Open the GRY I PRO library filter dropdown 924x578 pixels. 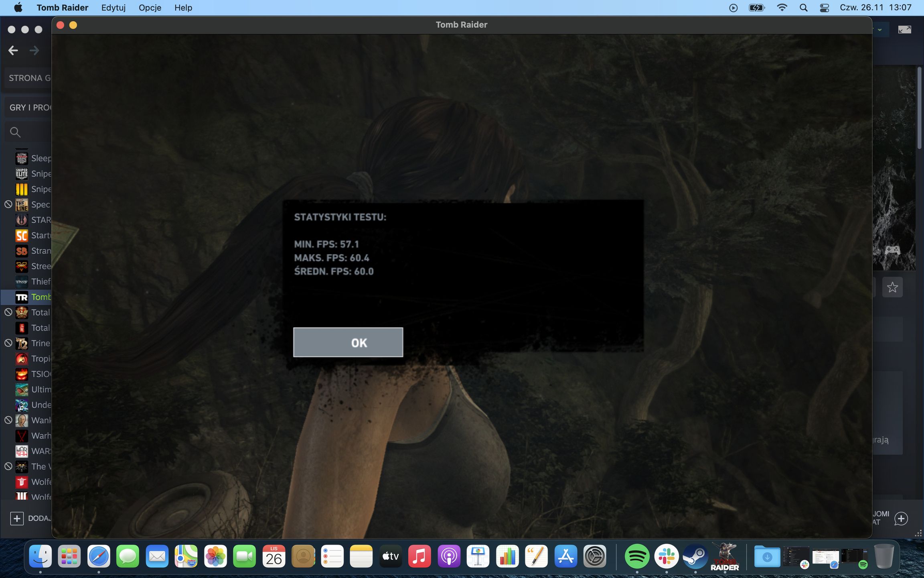pyautogui.click(x=28, y=108)
